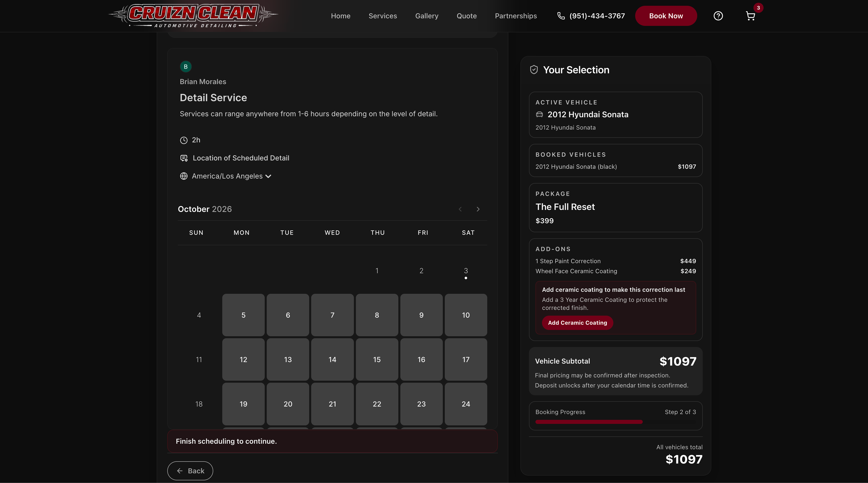Viewport: 868px width, 483px height.
Task: Click the shield icon by Your Selection
Action: click(534, 70)
